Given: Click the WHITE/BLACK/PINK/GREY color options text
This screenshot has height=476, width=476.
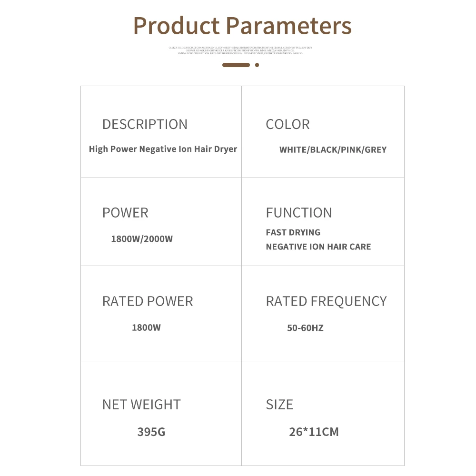Looking at the screenshot, I should click(333, 149).
